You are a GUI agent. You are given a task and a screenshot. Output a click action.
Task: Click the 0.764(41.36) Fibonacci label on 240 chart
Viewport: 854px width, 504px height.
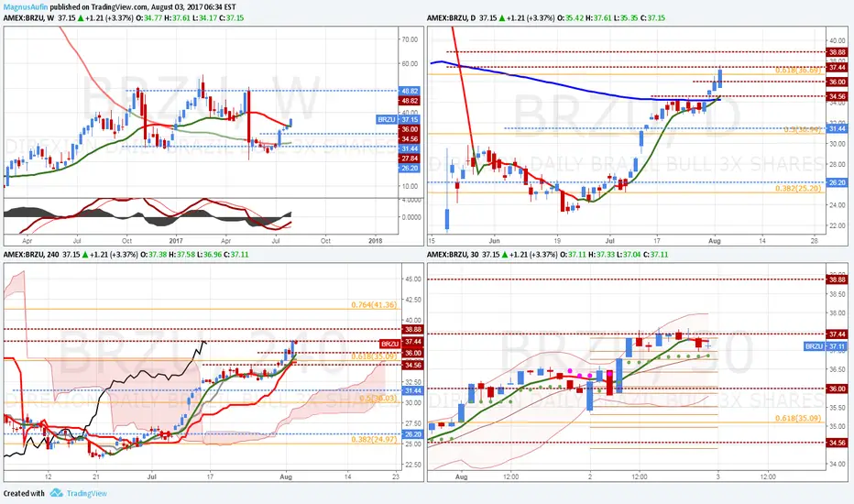click(x=374, y=305)
